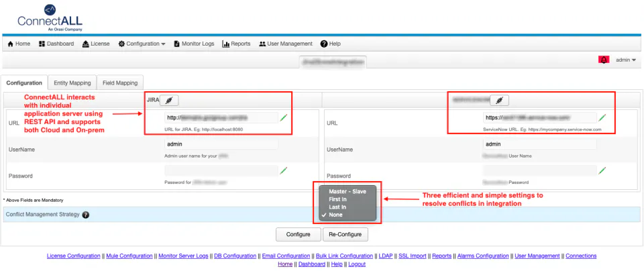
Task: Switch to the Entity Mapping tab
Action: (x=72, y=83)
